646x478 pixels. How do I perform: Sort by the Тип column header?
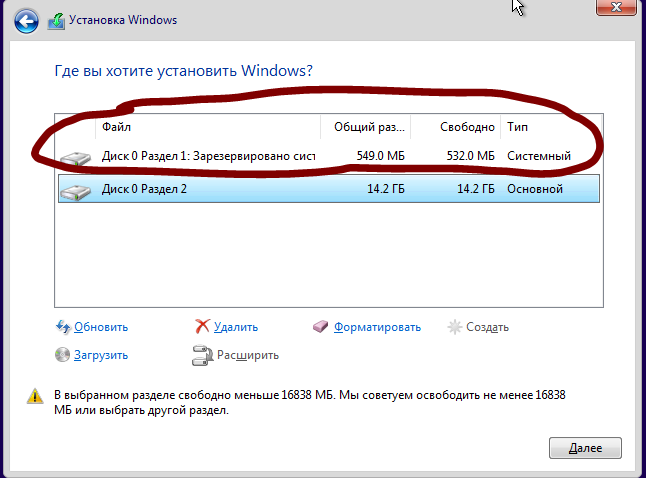pos(551,127)
